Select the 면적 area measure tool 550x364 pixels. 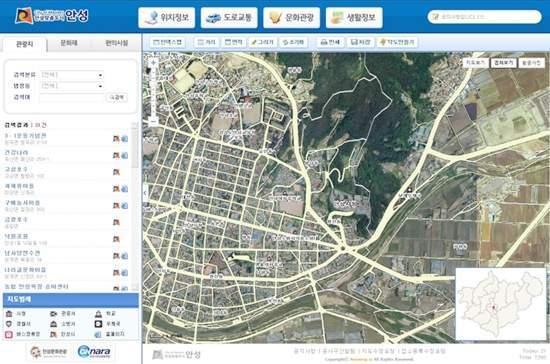coord(234,42)
